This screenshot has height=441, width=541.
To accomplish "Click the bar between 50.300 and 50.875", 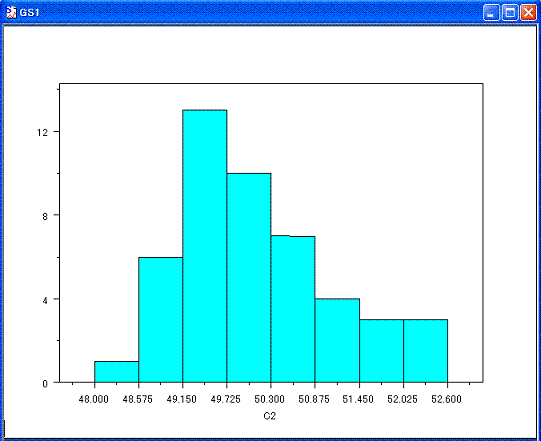I will [x=293, y=309].
